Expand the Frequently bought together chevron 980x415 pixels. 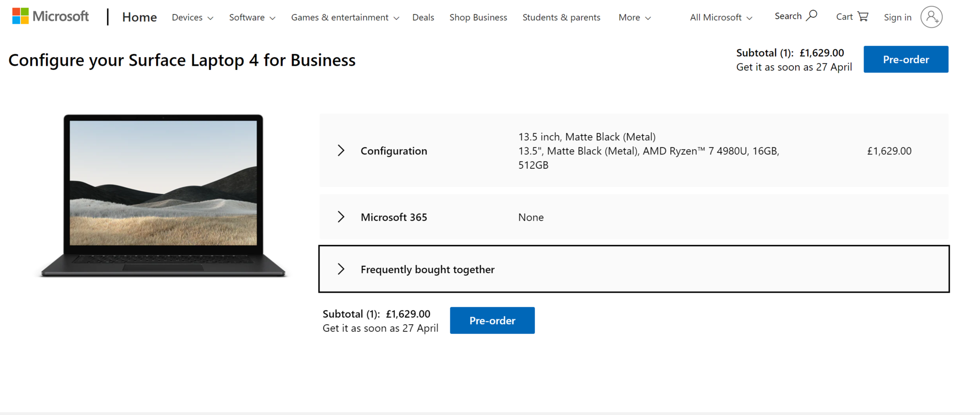coord(341,269)
